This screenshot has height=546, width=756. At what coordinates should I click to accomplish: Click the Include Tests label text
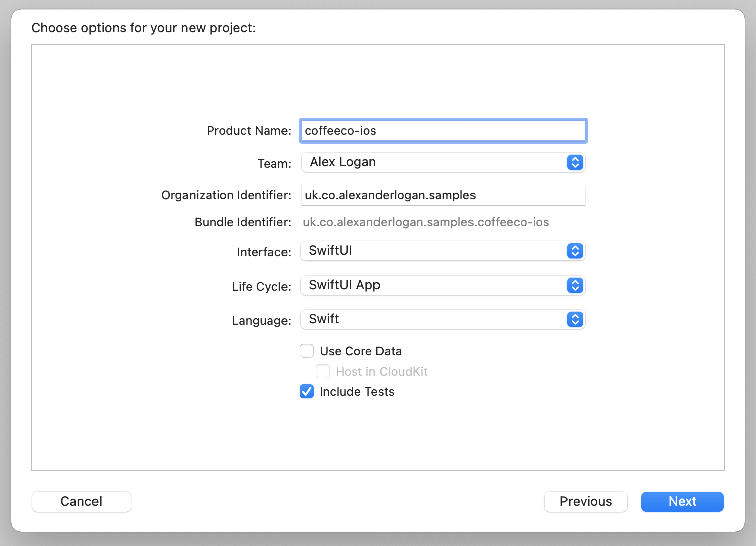(357, 392)
